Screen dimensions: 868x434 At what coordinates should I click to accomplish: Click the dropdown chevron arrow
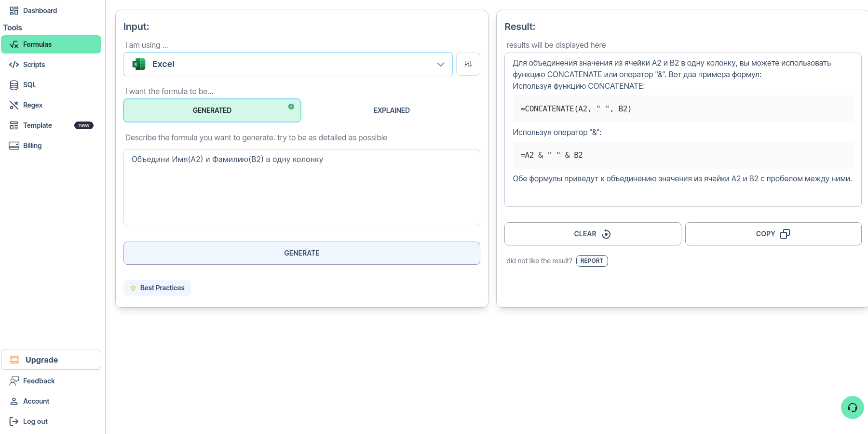(440, 65)
